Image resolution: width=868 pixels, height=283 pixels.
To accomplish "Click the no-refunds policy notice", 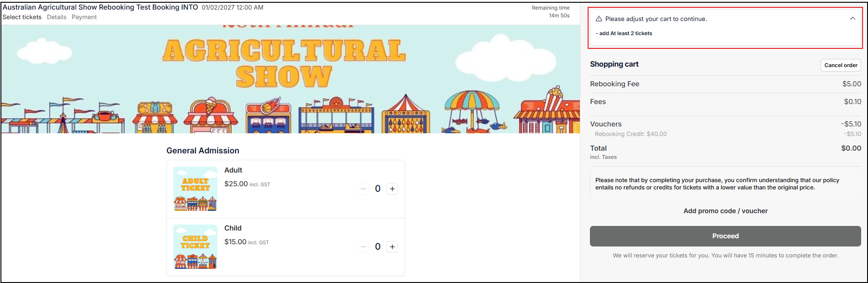I will pyautogui.click(x=717, y=184).
